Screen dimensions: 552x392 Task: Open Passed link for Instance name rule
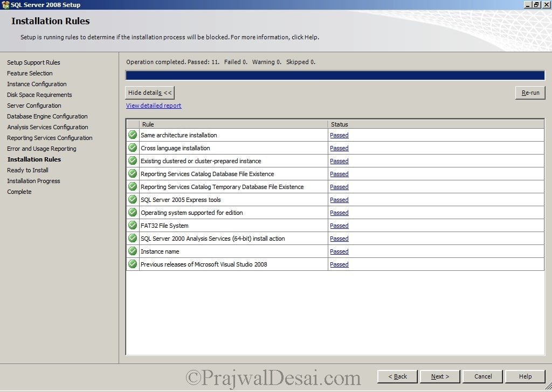[339, 251]
